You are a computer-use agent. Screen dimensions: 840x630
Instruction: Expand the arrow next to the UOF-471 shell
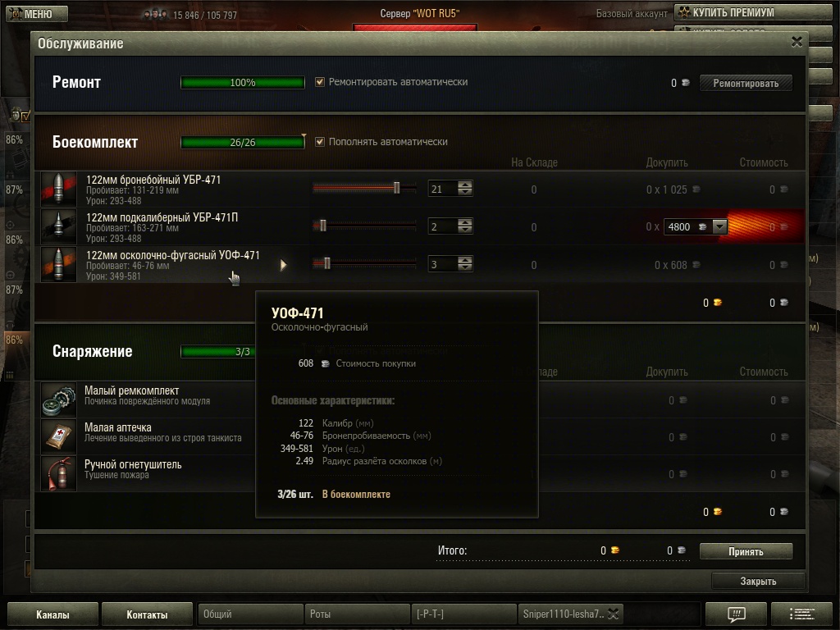(283, 265)
